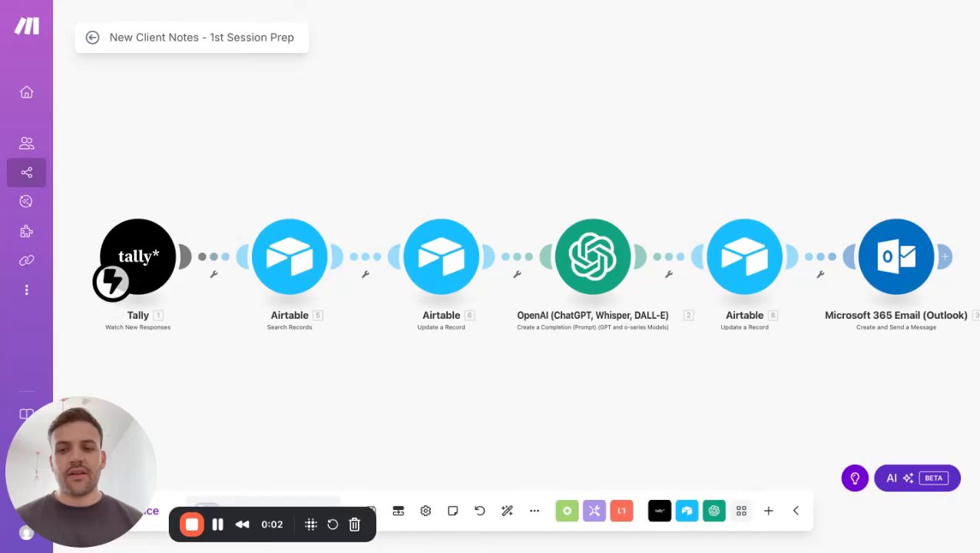Select the Tally favorite in the toolbar

pyautogui.click(x=660, y=511)
